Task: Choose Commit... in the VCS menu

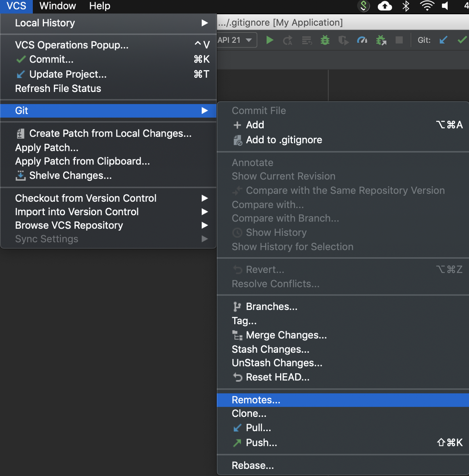Action: pos(51,59)
